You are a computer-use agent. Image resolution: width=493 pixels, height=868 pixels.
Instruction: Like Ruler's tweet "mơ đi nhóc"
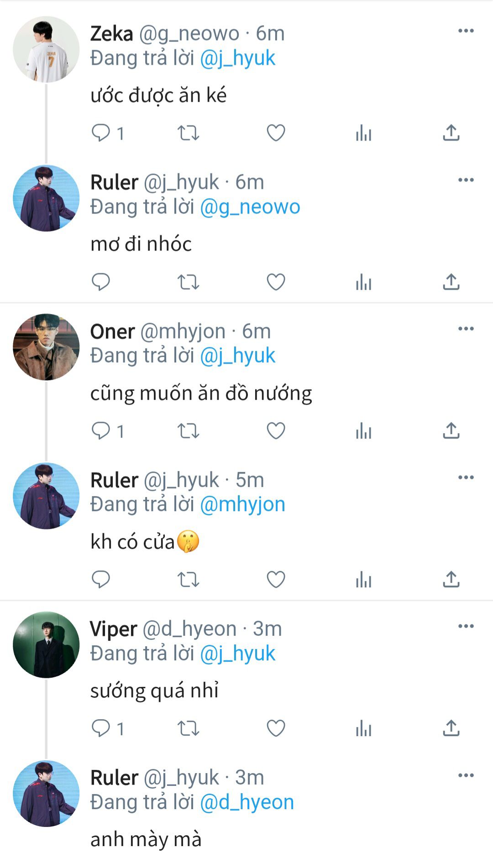276,282
